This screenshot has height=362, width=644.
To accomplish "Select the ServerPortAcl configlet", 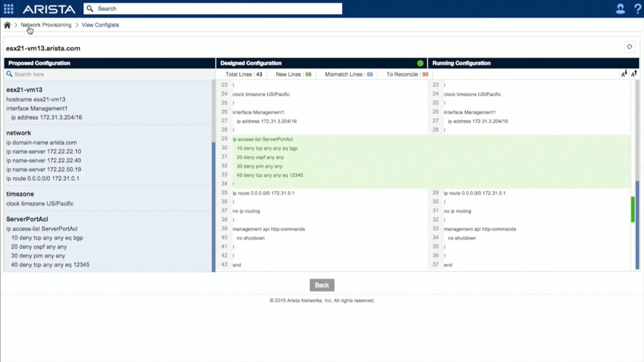I will 27,219.
